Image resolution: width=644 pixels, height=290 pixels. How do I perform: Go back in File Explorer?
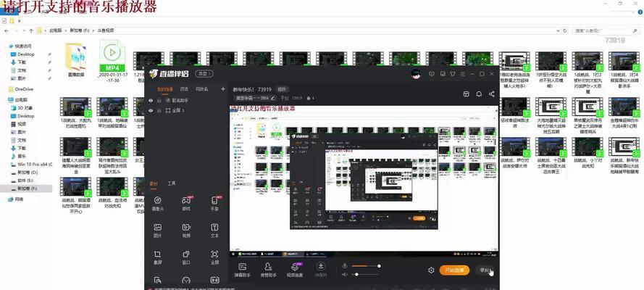pyautogui.click(x=7, y=30)
